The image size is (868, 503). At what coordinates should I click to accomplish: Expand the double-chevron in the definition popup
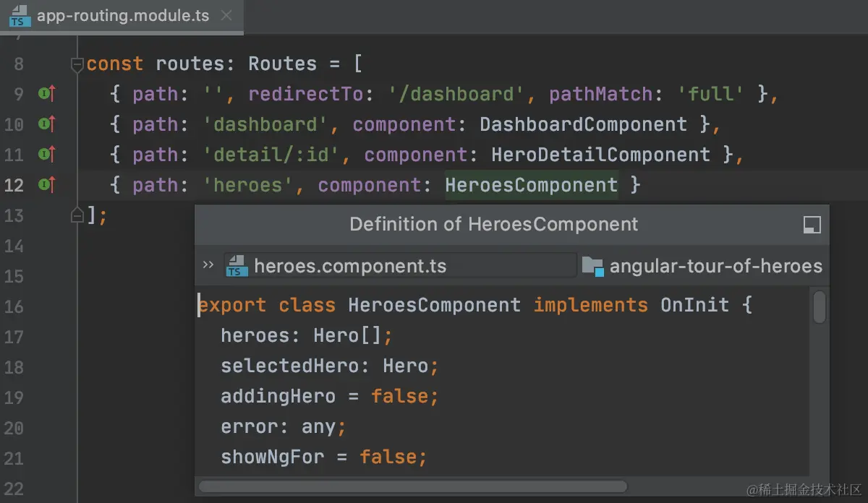[208, 265]
